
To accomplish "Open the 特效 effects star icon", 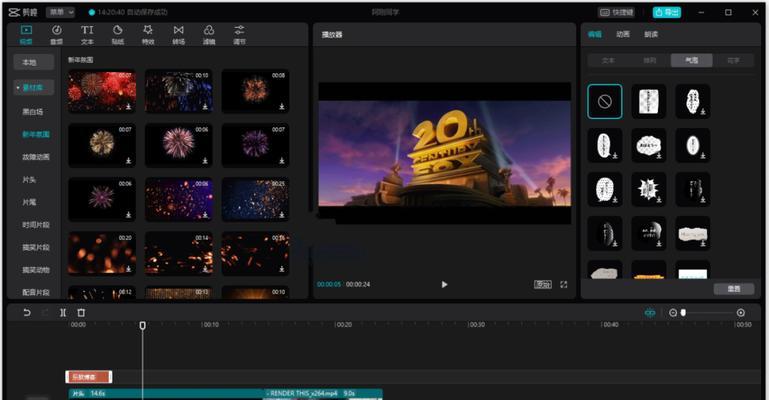I will pyautogui.click(x=148, y=34).
